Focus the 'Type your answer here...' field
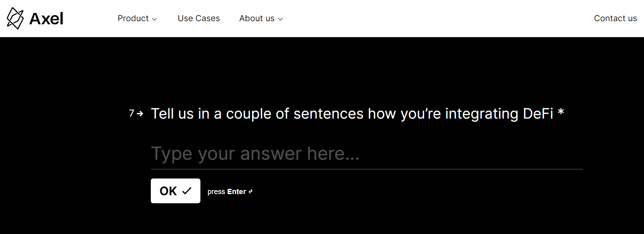The image size is (644, 234). 366,154
